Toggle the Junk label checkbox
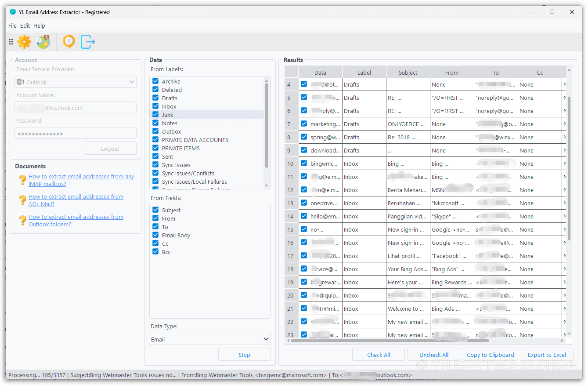Image resolution: width=588 pixels, height=385 pixels. tap(155, 115)
